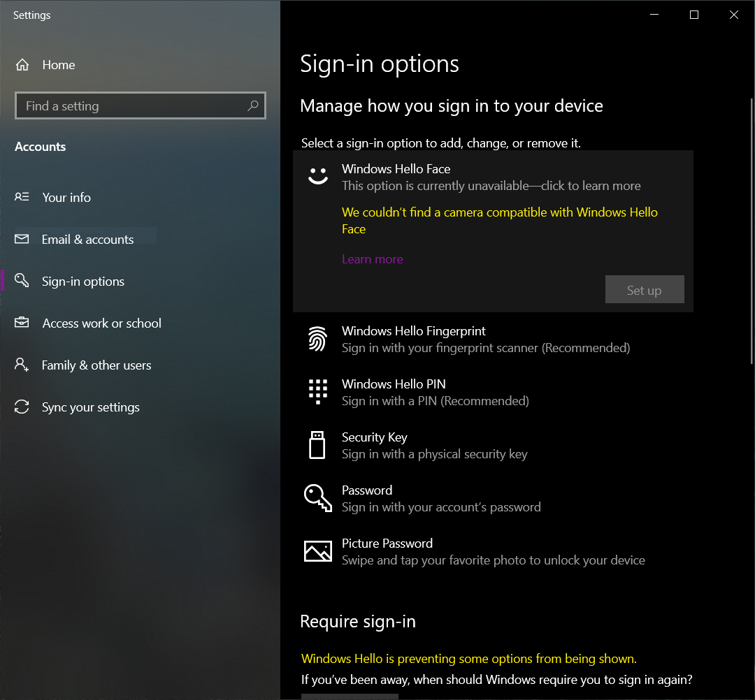Expand the Windows Hello PIN option
This screenshot has height=700, width=755.
pyautogui.click(x=493, y=392)
